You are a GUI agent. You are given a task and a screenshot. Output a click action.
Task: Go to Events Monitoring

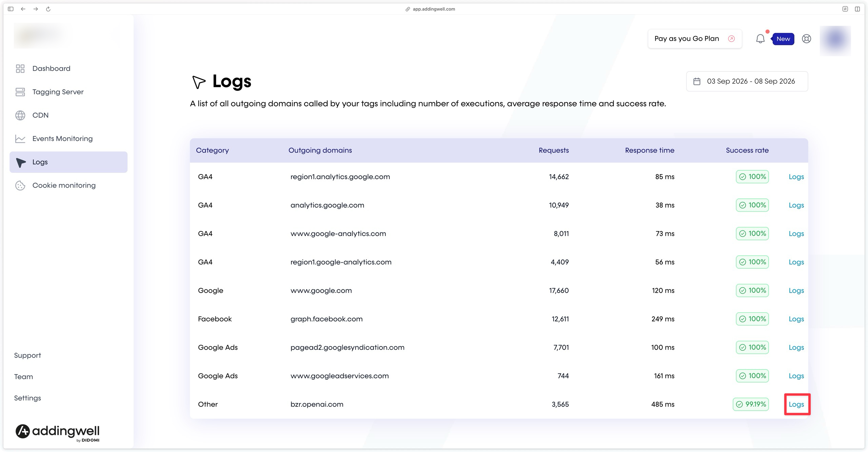pyautogui.click(x=68, y=139)
